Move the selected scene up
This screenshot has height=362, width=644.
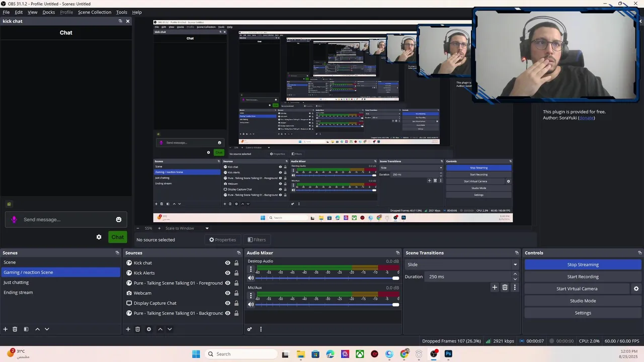click(x=37, y=329)
